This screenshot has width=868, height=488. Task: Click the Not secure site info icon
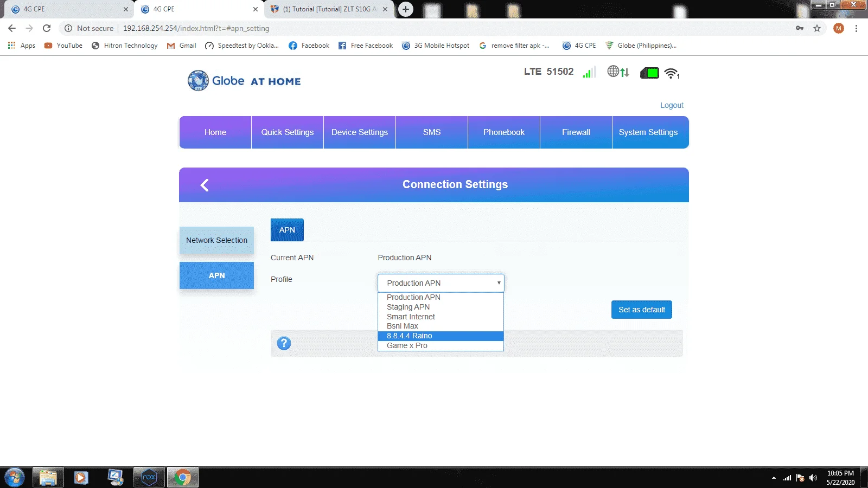pyautogui.click(x=68, y=28)
